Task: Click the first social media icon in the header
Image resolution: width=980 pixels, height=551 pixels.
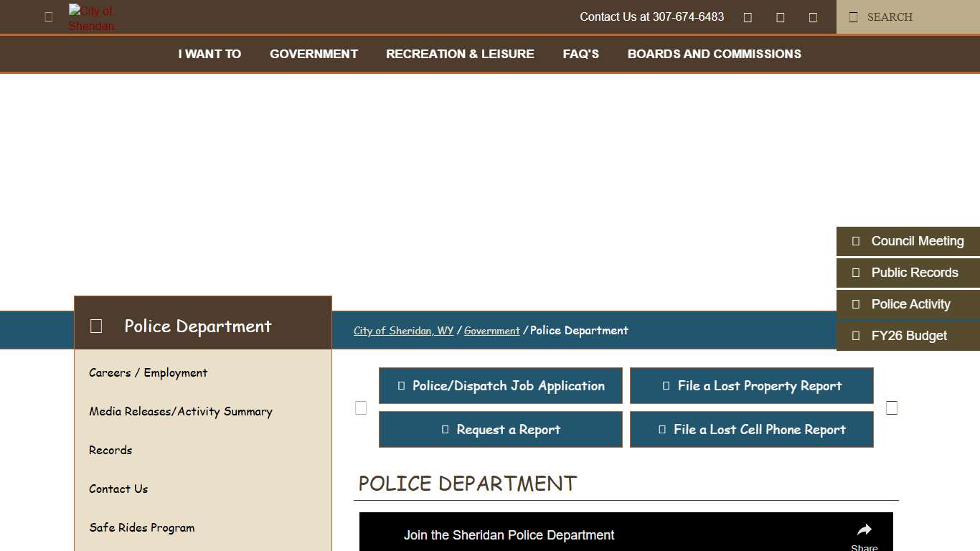Action: pyautogui.click(x=748, y=17)
